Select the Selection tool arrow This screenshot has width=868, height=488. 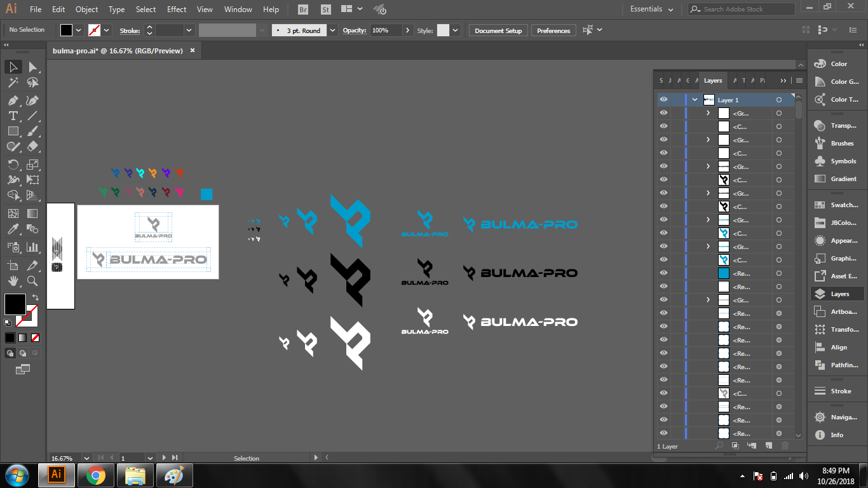coord(13,67)
